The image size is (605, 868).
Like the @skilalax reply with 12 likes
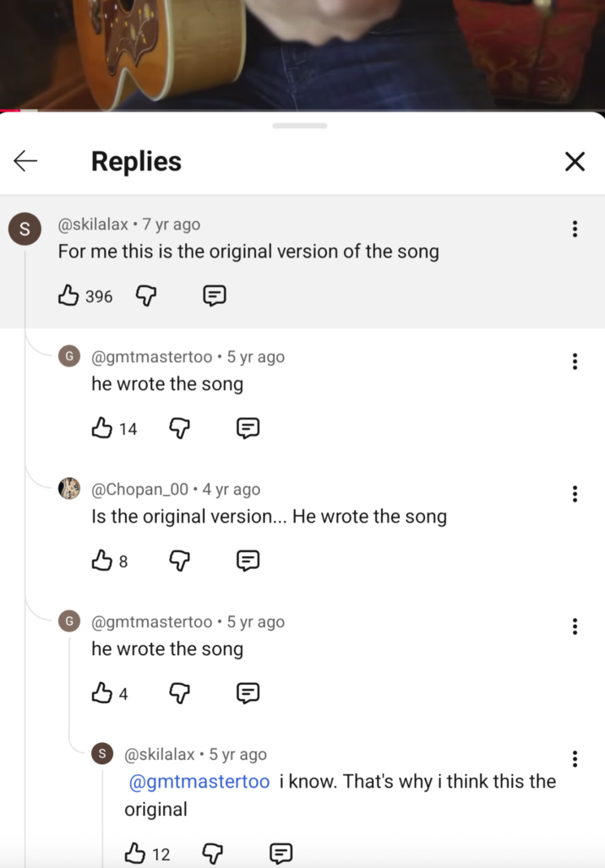(x=135, y=854)
